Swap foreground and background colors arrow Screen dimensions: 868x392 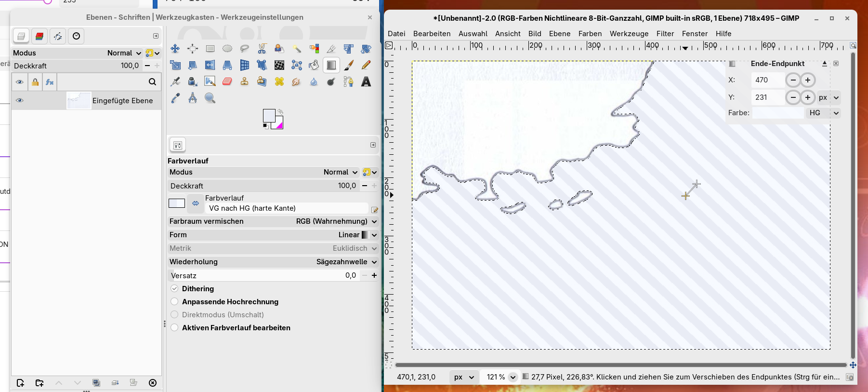tap(280, 112)
